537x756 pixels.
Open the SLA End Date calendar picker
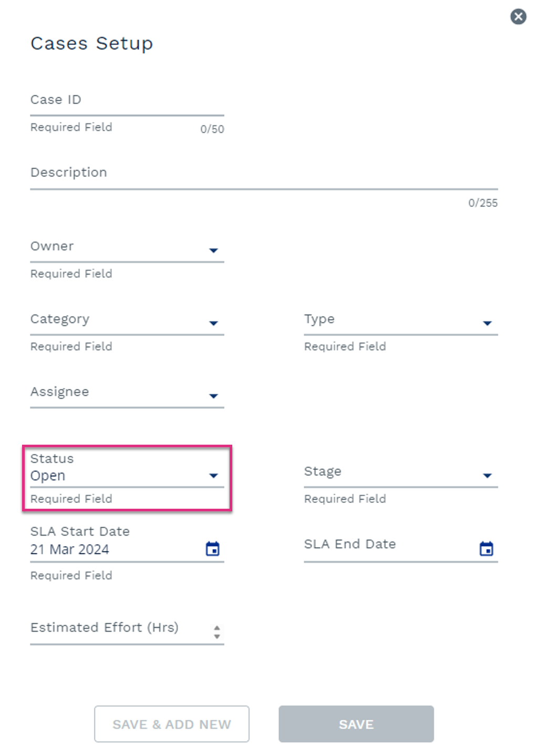(487, 549)
